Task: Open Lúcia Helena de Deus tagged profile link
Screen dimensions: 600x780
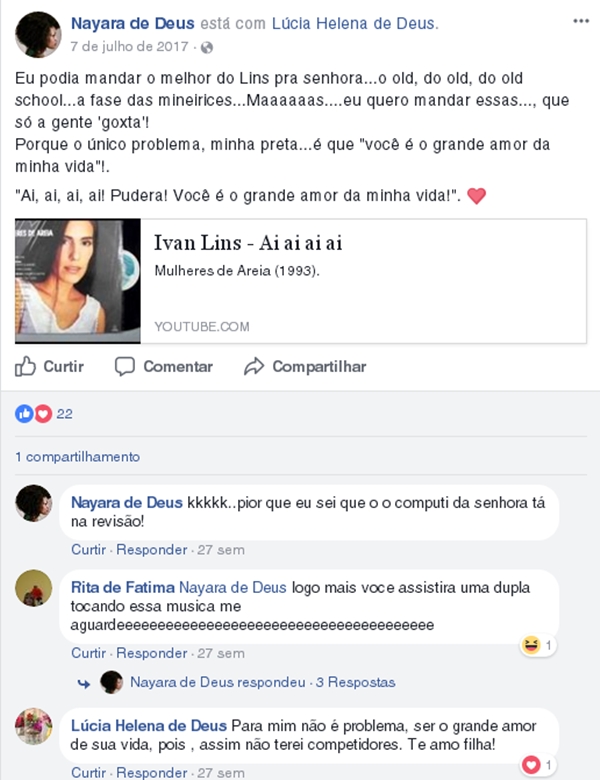Action: tap(355, 23)
